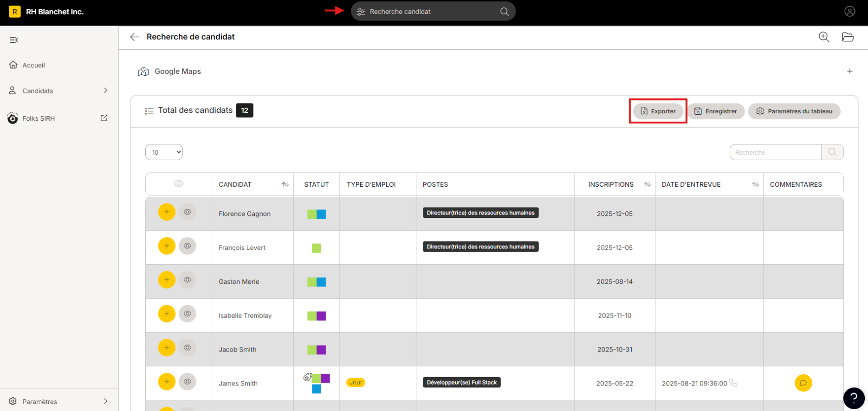
Task: Add James Smith with yellow plus button
Action: (167, 382)
